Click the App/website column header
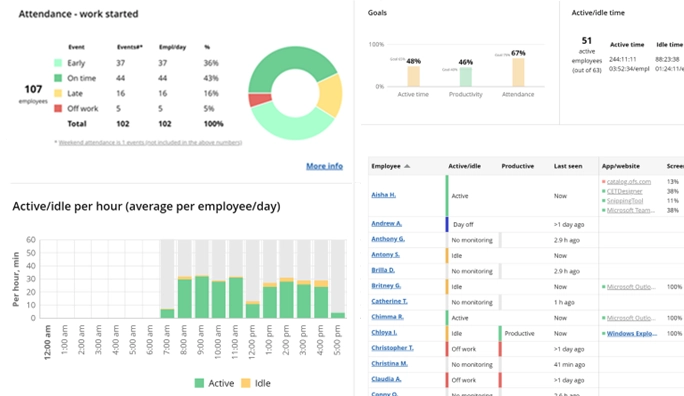 (620, 166)
